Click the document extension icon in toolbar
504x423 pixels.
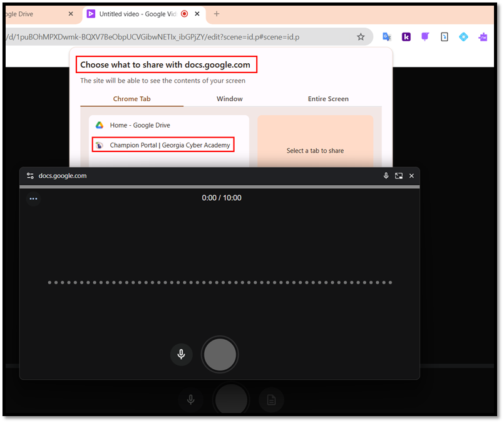coord(445,37)
